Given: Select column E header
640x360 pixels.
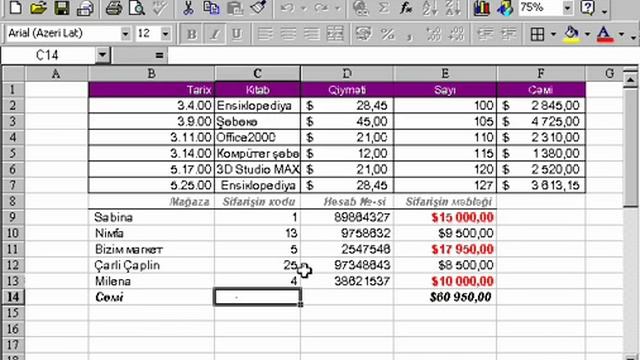Looking at the screenshot, I should point(445,73).
